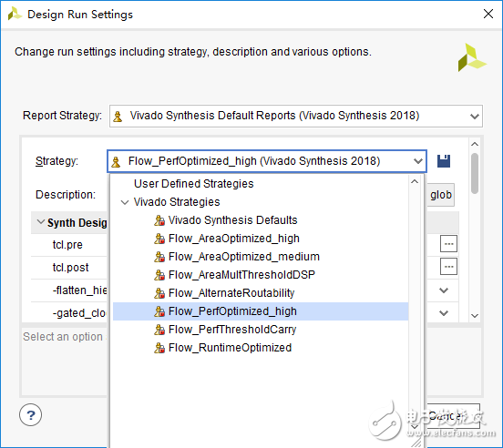Collapse the Synth Design section
Image resolution: width=503 pixels, height=448 pixels.
40,222
